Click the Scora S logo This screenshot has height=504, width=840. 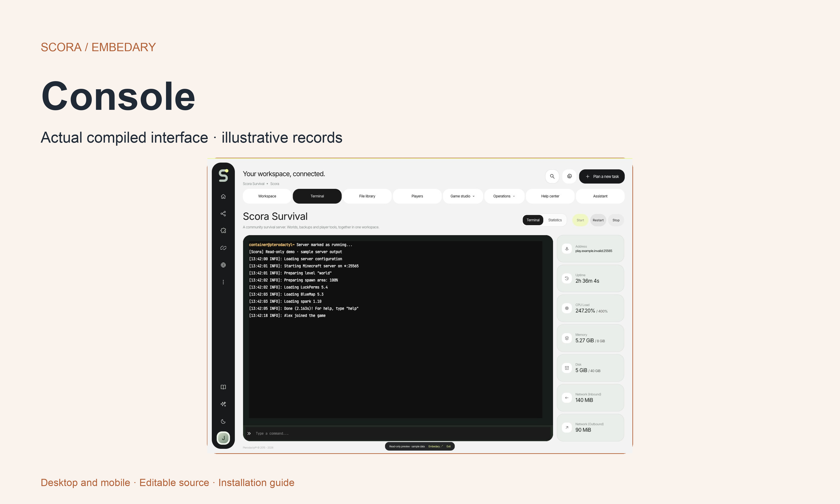click(223, 175)
